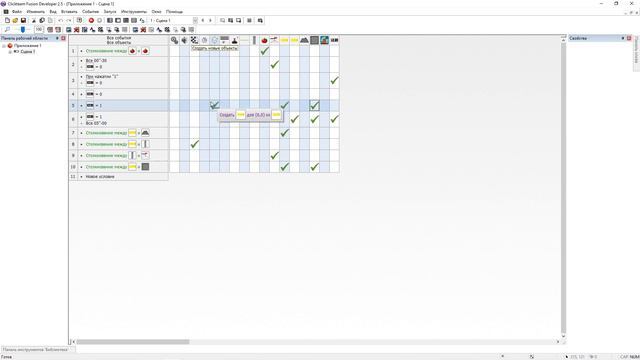Pin the workspace panel 'Панель рабочей области'
The image size is (640, 360).
coord(57,38)
